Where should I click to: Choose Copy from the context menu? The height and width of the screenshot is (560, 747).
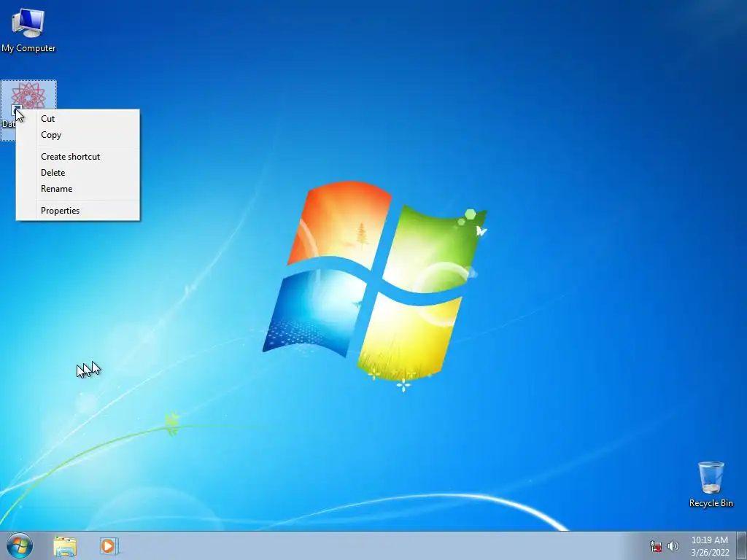pyautogui.click(x=78, y=135)
